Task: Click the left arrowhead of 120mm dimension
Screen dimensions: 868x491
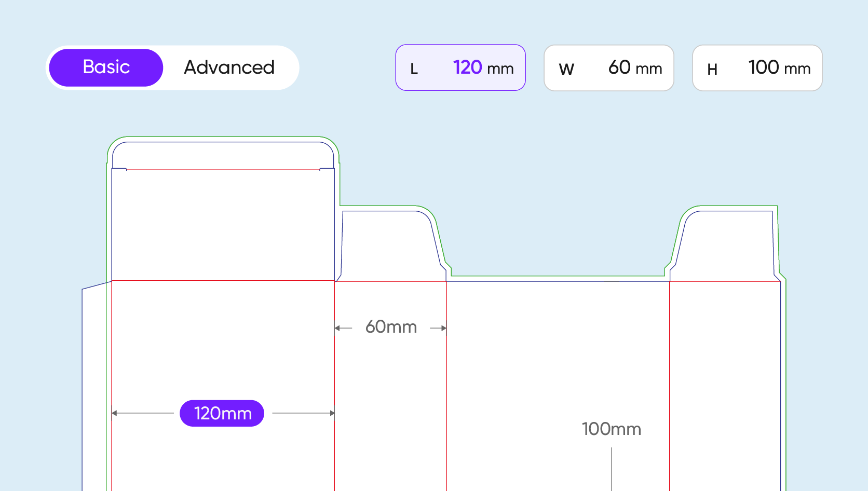Action: 115,413
